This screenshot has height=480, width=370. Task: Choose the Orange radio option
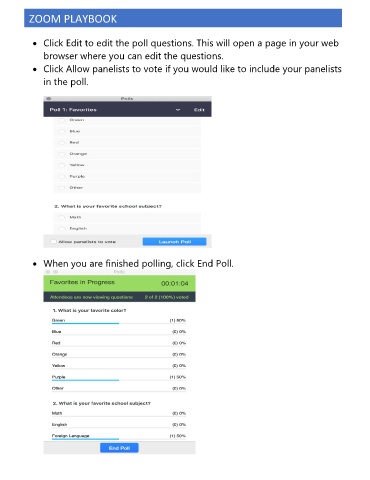[x=62, y=154]
